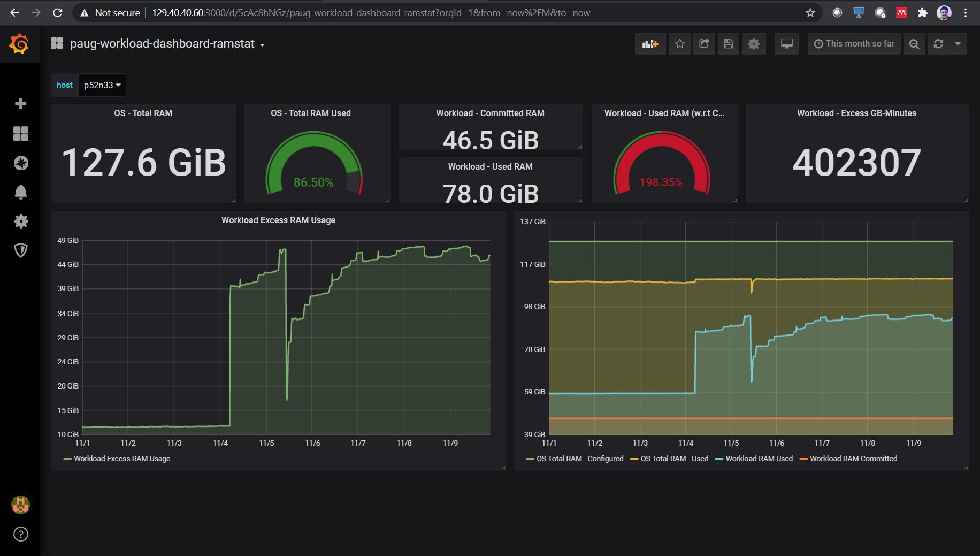Viewport: 980px width, 556px height.
Task: Open the Dashboards menu in sidebar
Action: click(21, 134)
